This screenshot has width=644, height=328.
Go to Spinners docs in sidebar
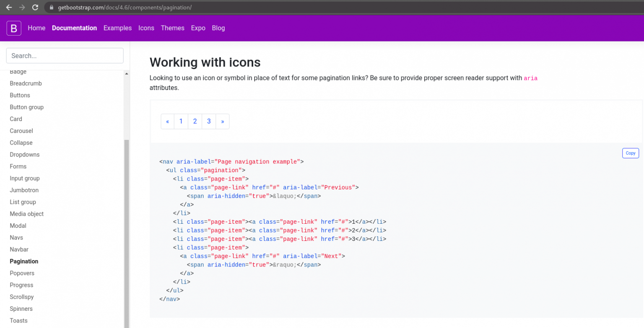click(x=21, y=309)
